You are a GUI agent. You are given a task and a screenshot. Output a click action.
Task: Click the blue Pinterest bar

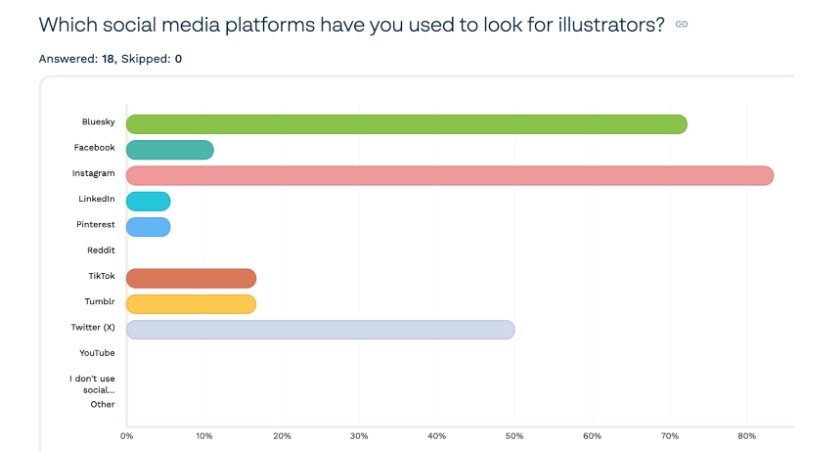148,227
